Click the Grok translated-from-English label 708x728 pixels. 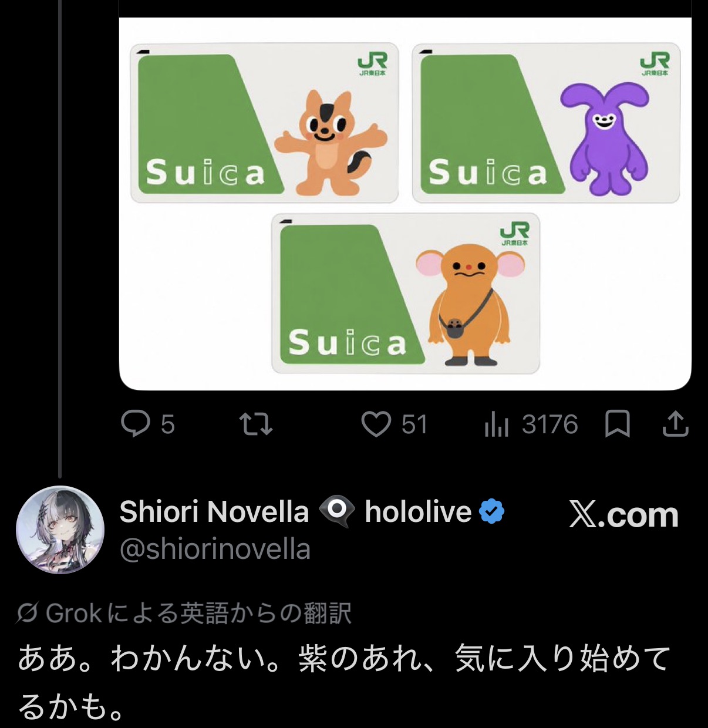pyautogui.click(x=198, y=614)
